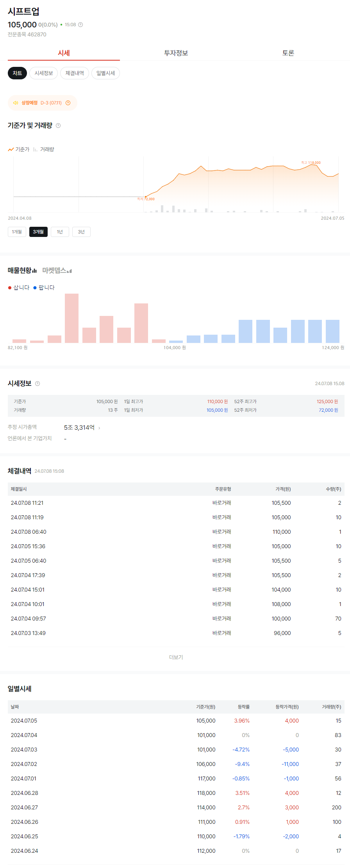
Task: Set chart range to 1년
Action: 60,232
